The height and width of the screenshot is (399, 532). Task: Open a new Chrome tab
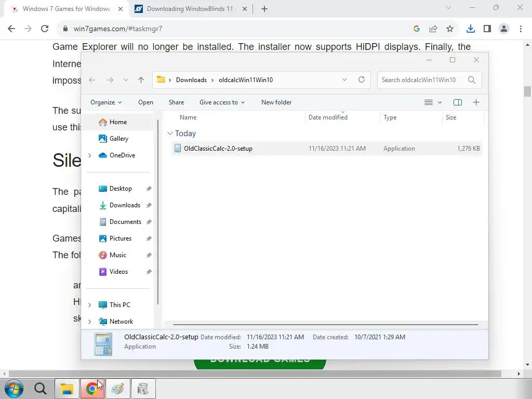[264, 9]
